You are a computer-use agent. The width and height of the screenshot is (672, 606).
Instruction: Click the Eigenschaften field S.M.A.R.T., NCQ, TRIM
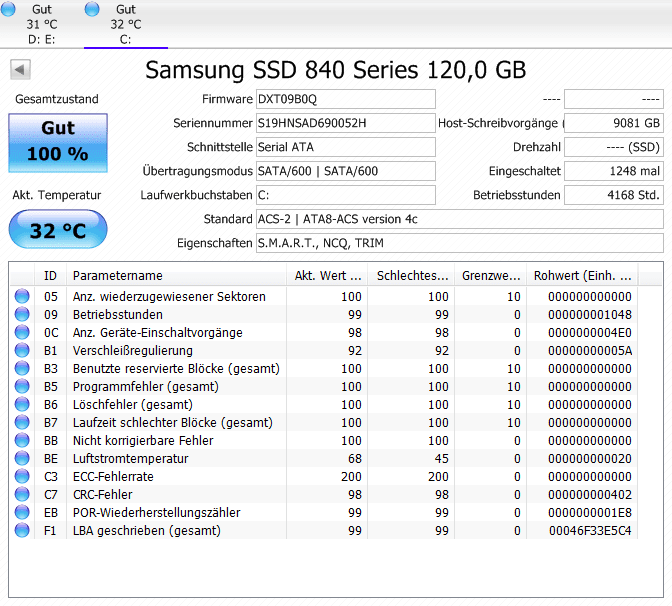[459, 243]
